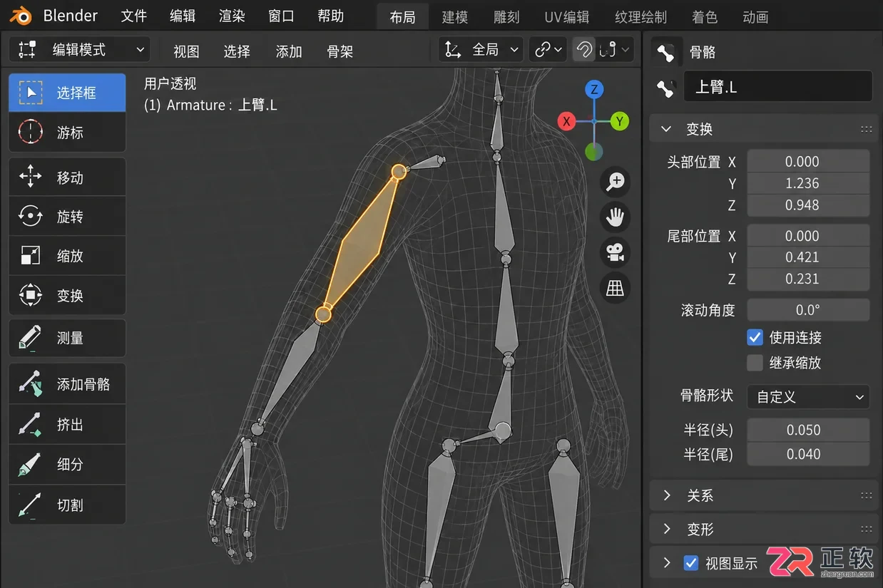Open the 骨架 viewport menu
The image size is (883, 588).
point(340,51)
